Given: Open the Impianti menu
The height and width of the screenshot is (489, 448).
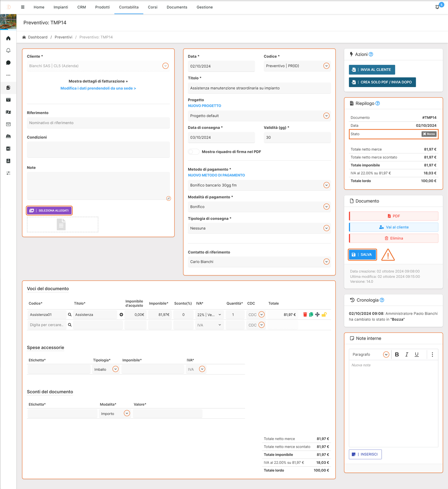Looking at the screenshot, I should click(61, 7).
